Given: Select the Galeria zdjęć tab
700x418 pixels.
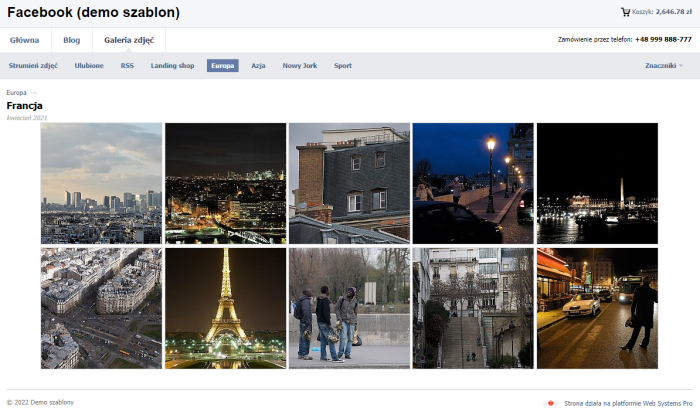Looking at the screenshot, I should [x=129, y=40].
